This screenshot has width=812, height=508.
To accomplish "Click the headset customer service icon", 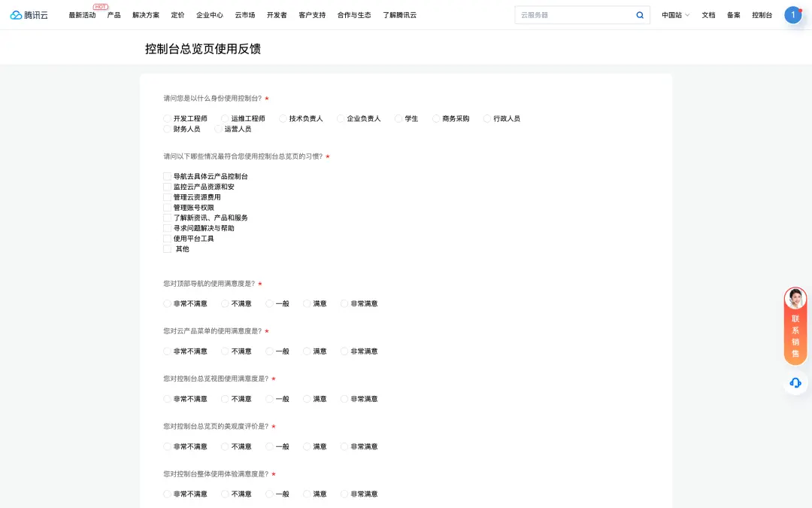I will 795,383.
